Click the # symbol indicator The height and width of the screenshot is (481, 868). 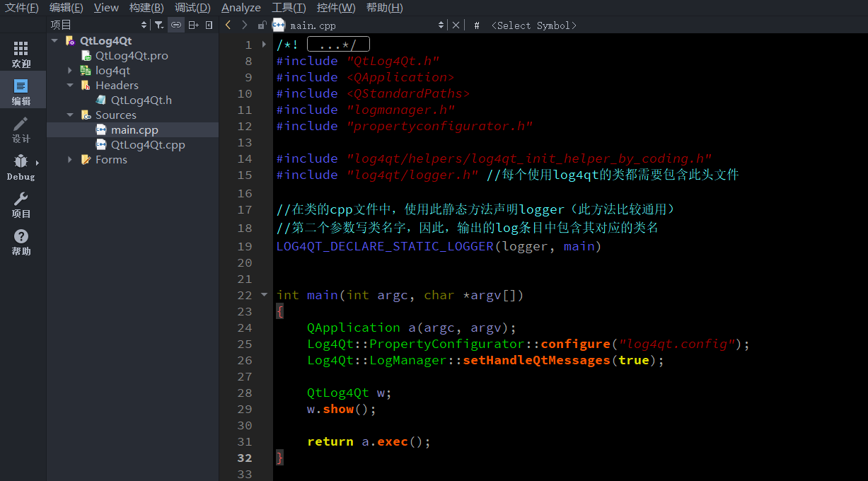[x=477, y=25]
